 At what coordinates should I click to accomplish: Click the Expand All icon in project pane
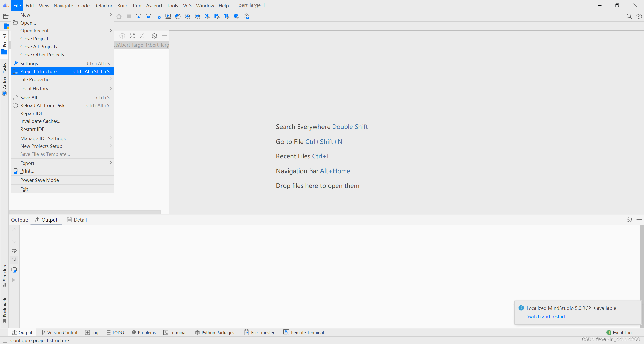(132, 36)
